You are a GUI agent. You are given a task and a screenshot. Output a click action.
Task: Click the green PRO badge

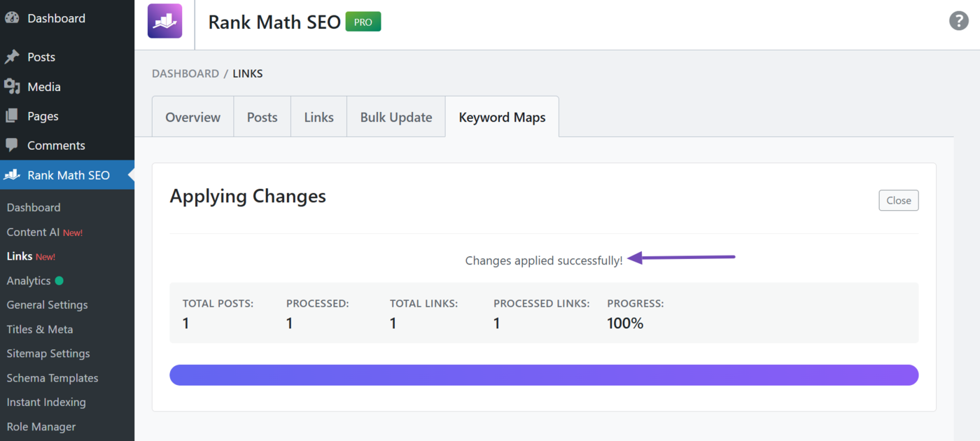[x=363, y=22]
